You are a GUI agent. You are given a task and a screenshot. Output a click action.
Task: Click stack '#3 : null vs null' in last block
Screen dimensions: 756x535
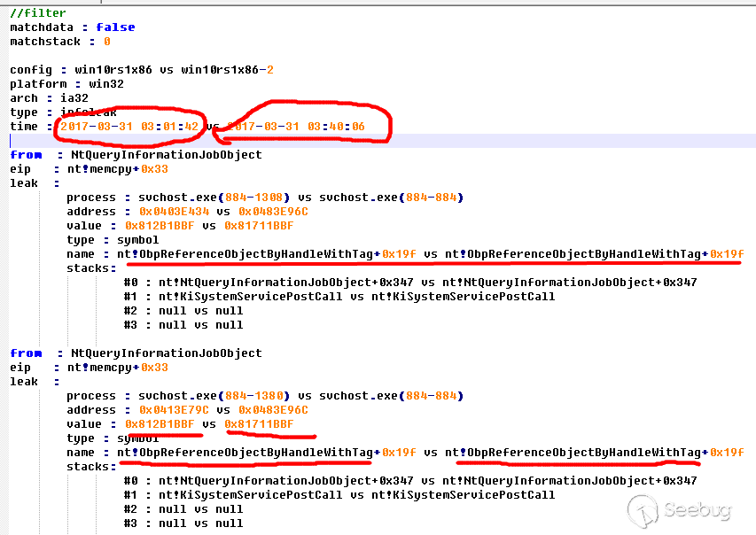183,523
